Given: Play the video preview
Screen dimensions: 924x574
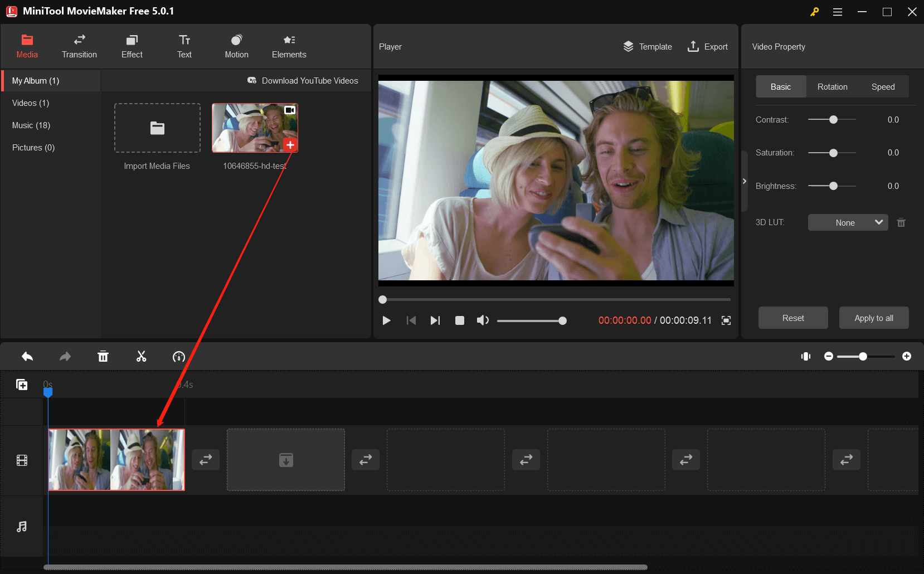Looking at the screenshot, I should click(386, 320).
